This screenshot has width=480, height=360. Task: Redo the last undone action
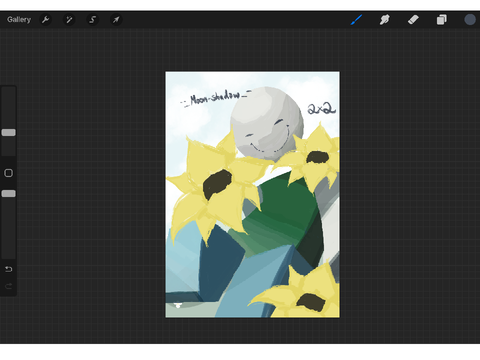9,286
